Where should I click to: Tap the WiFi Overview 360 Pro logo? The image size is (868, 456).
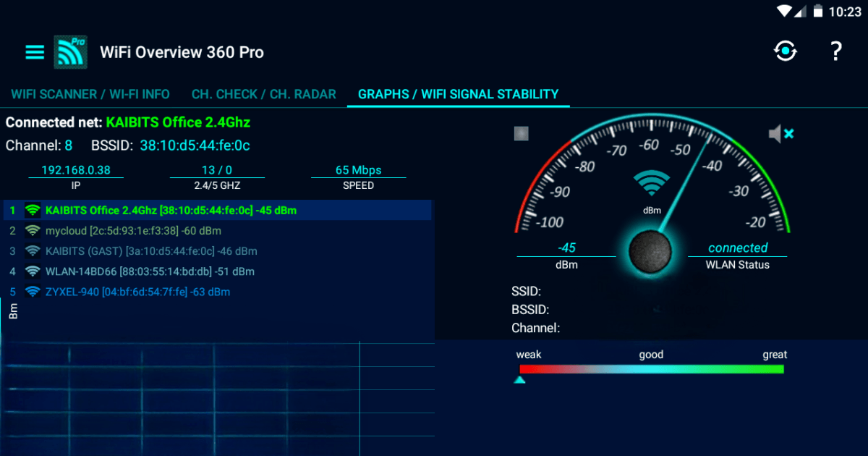pyautogui.click(x=70, y=52)
